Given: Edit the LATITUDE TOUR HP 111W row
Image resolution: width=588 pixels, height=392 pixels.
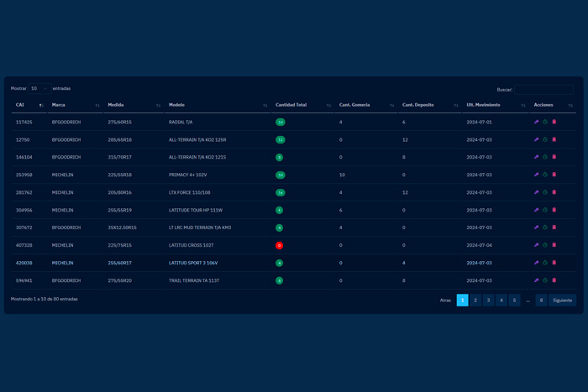Looking at the screenshot, I should pos(536,210).
